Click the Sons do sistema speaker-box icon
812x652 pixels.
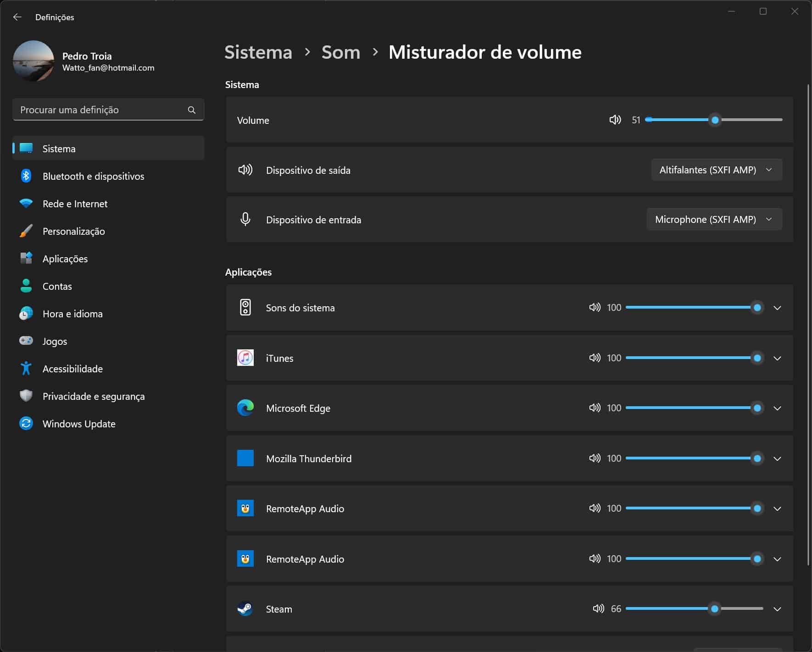pos(245,307)
